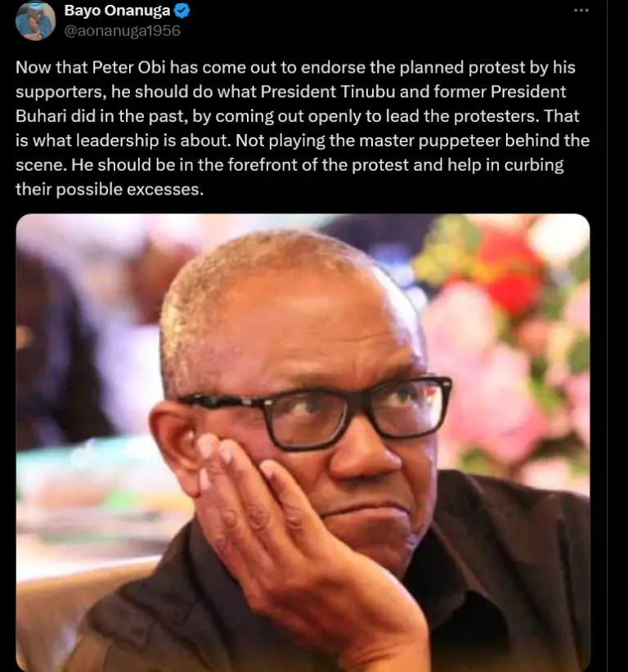
Task: Open the three-dot more options menu
Action: pyautogui.click(x=581, y=10)
